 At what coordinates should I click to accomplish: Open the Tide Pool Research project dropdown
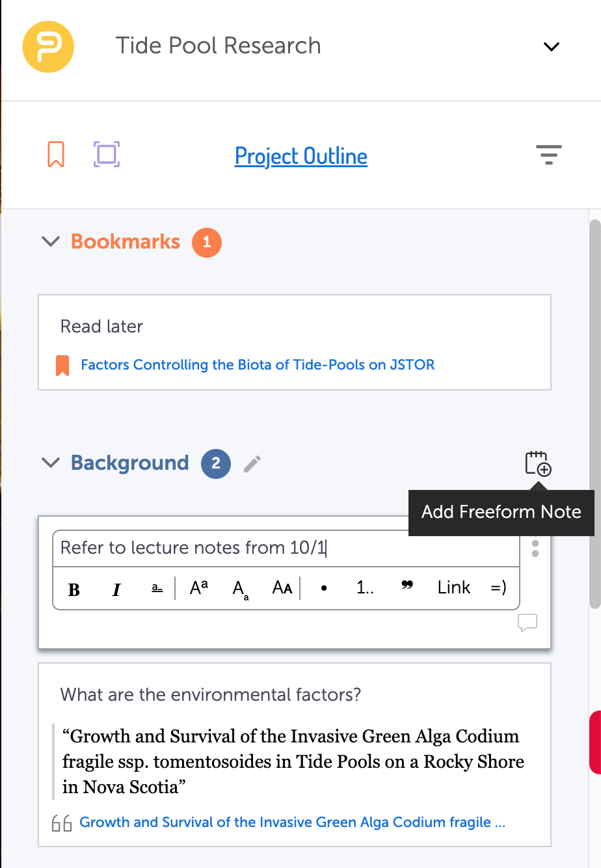(x=552, y=46)
